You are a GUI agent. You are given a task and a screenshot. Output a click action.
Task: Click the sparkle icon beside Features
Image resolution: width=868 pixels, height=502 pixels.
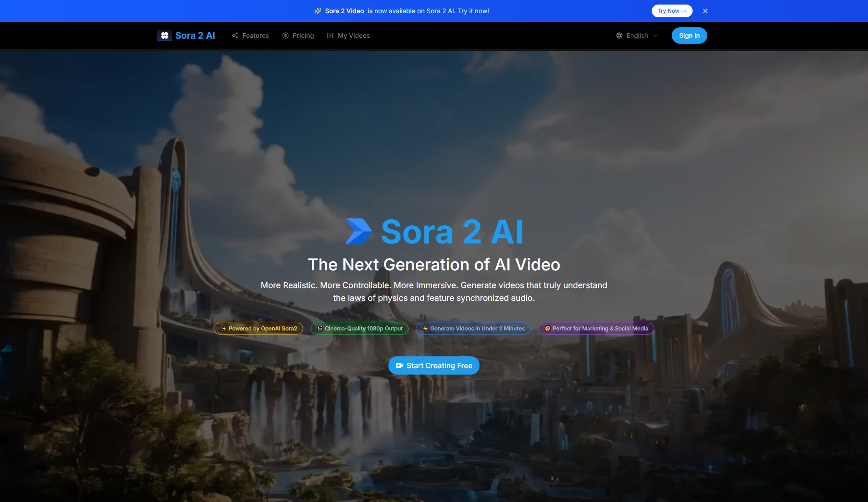tap(235, 35)
